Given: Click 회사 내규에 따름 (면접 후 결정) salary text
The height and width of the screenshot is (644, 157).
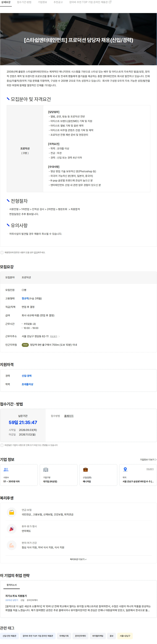Looking at the screenshot, I should click(x=38, y=316).
